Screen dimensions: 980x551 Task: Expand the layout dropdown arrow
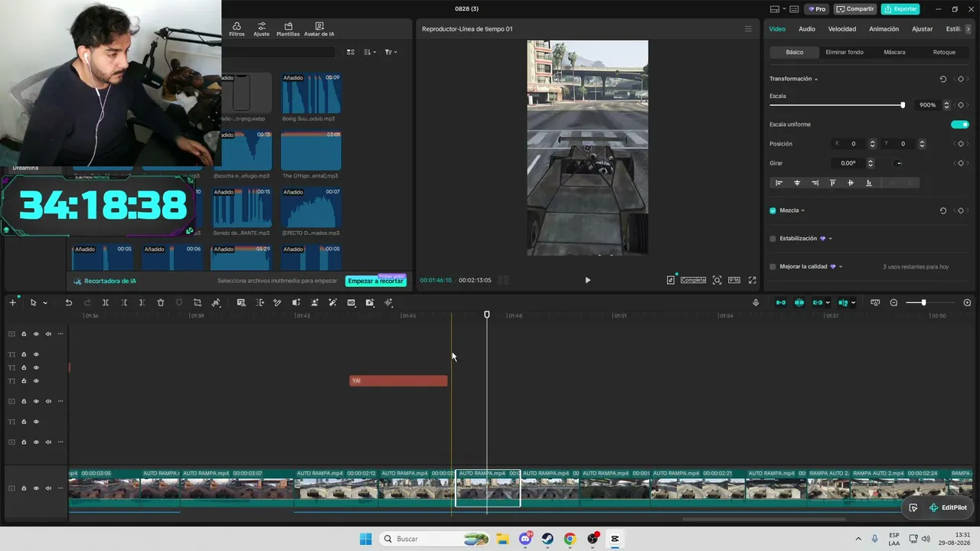[783, 9]
